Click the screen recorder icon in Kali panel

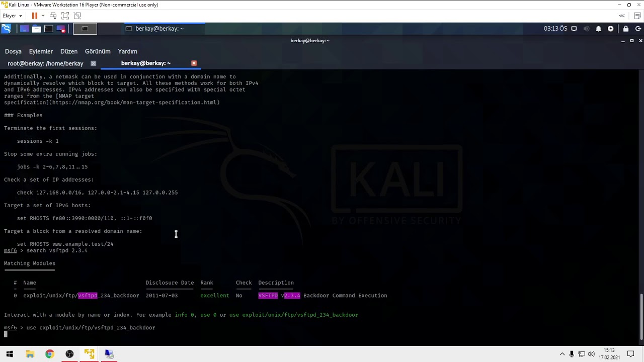pyautogui.click(x=61, y=29)
